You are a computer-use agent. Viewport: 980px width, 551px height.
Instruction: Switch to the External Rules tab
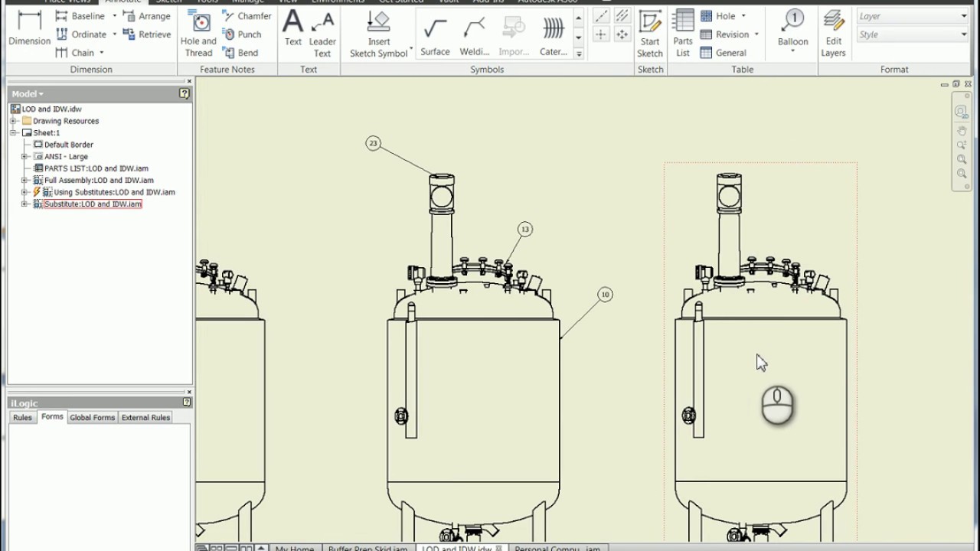[145, 418]
